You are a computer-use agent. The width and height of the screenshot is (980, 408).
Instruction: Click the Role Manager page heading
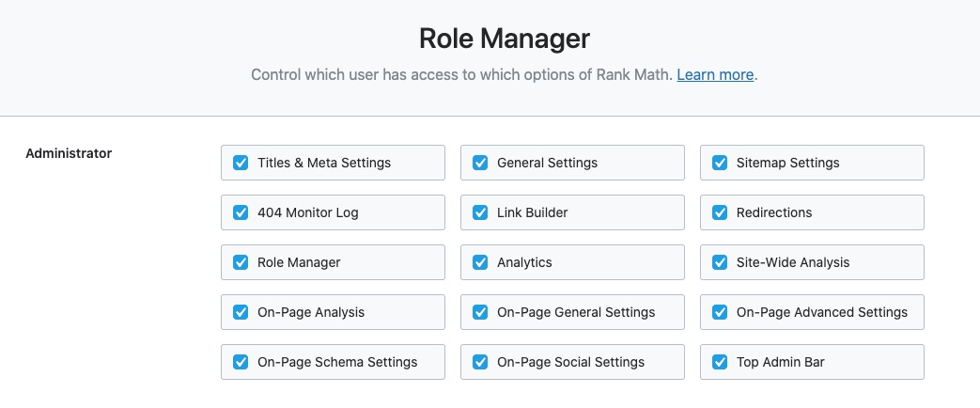pos(504,39)
